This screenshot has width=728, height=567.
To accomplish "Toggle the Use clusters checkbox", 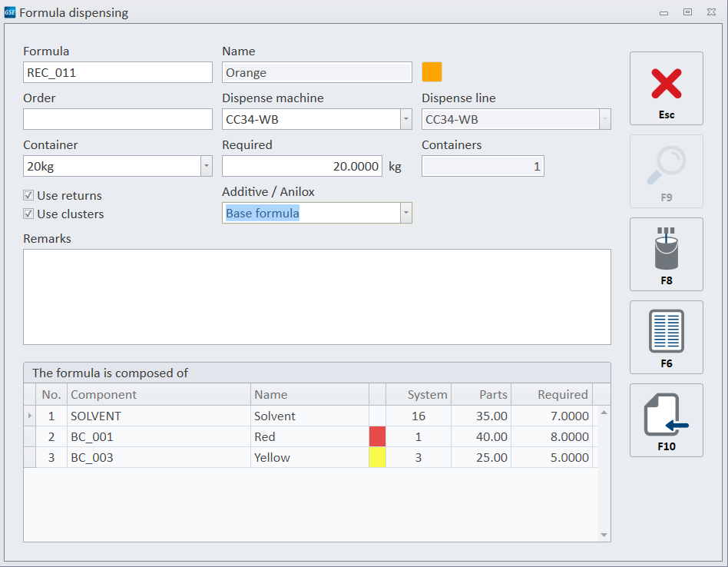I will coord(28,214).
